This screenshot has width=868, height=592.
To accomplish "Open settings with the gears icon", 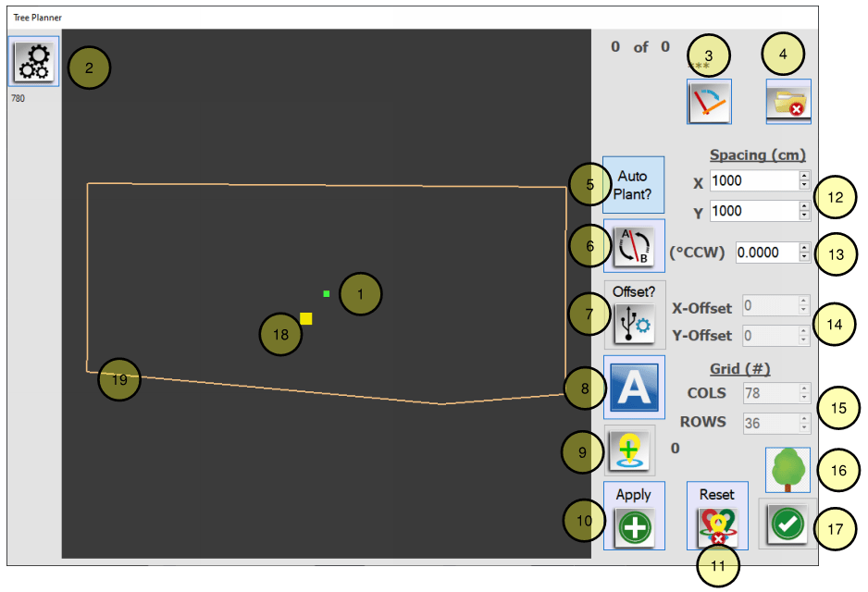I will [35, 62].
